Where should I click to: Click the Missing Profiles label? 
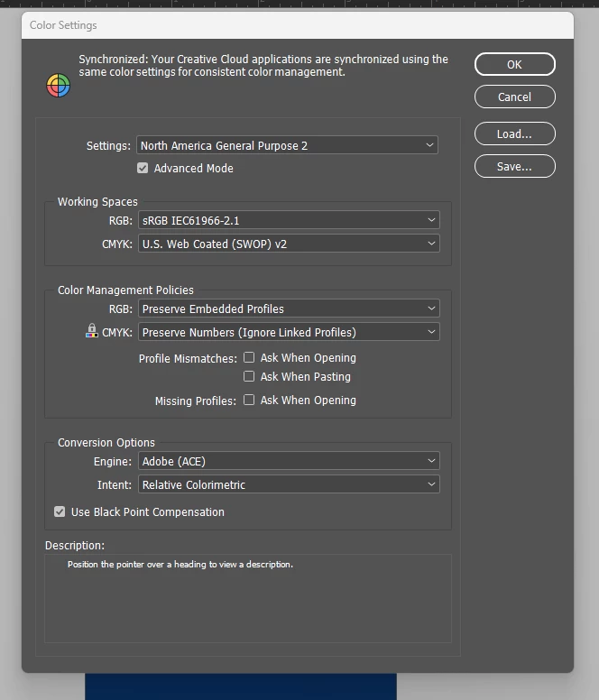196,401
